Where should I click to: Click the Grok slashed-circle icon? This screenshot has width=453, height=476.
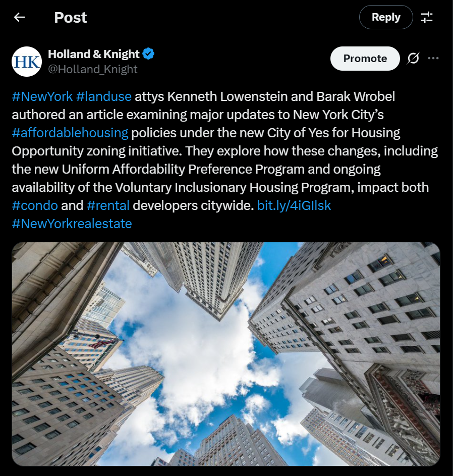(x=413, y=58)
